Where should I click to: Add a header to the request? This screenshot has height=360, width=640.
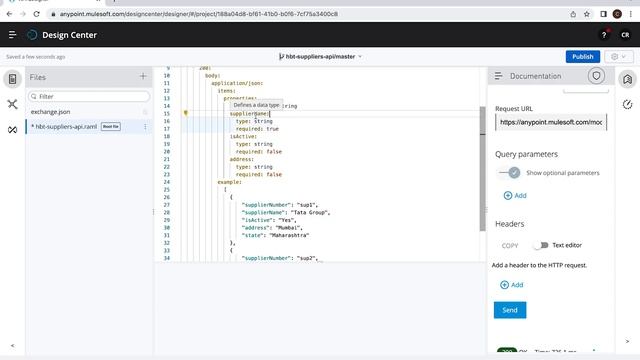[x=512, y=284]
